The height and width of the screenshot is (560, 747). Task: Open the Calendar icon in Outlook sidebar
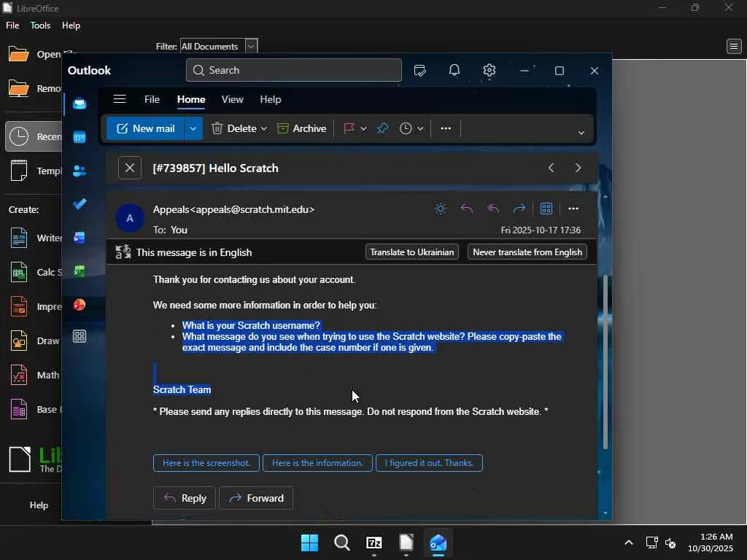tap(80, 137)
